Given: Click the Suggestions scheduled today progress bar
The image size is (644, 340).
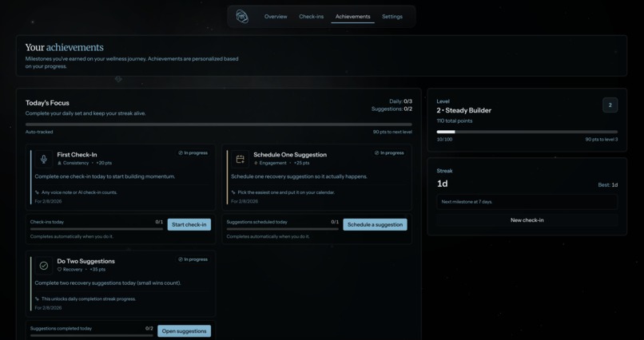Looking at the screenshot, I should pyautogui.click(x=283, y=229).
